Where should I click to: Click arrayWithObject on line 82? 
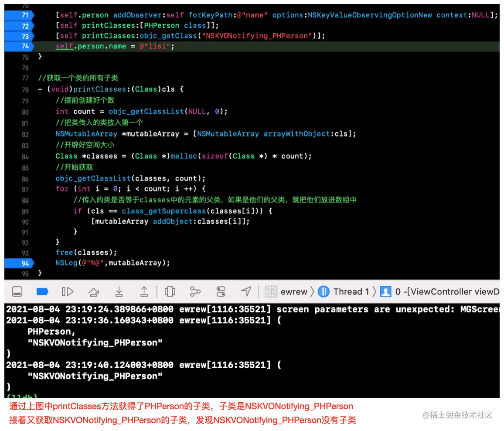point(296,134)
